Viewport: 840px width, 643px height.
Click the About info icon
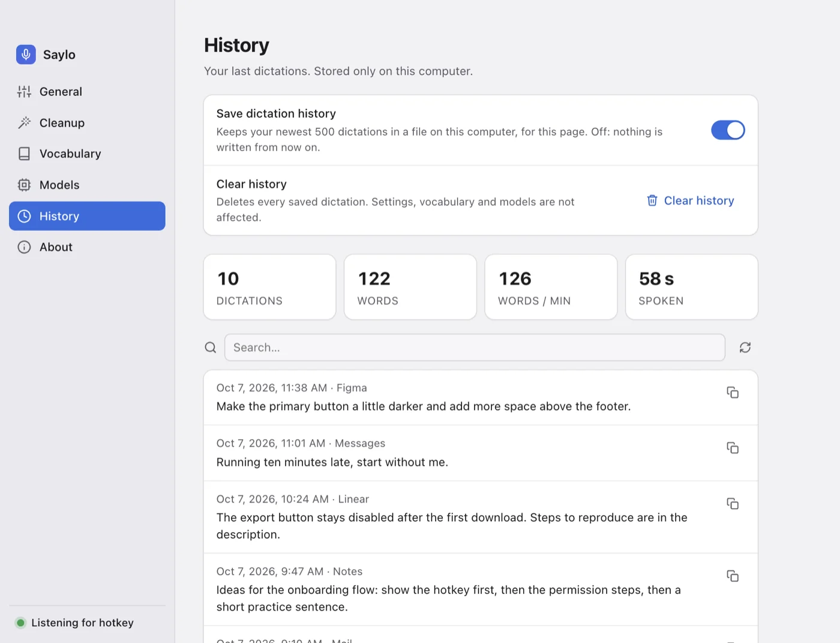coord(24,247)
